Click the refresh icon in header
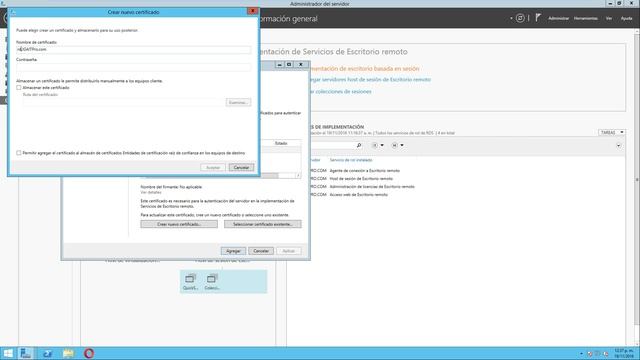Image resolution: width=640 pixels, height=360 pixels. pos(520,18)
